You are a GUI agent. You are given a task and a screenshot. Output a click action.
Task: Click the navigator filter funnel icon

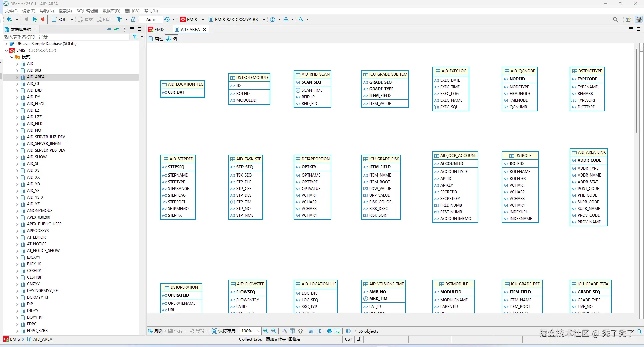tap(135, 37)
